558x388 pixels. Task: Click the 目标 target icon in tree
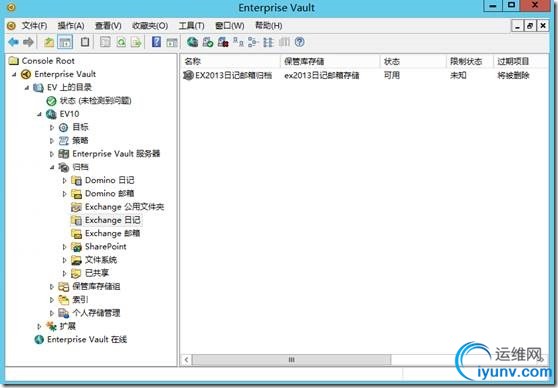(x=63, y=127)
